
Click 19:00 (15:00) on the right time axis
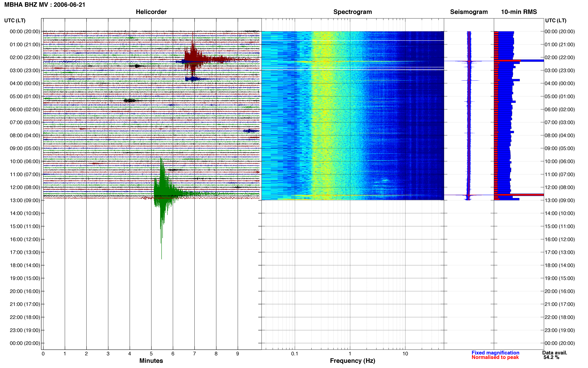pyautogui.click(x=560, y=278)
